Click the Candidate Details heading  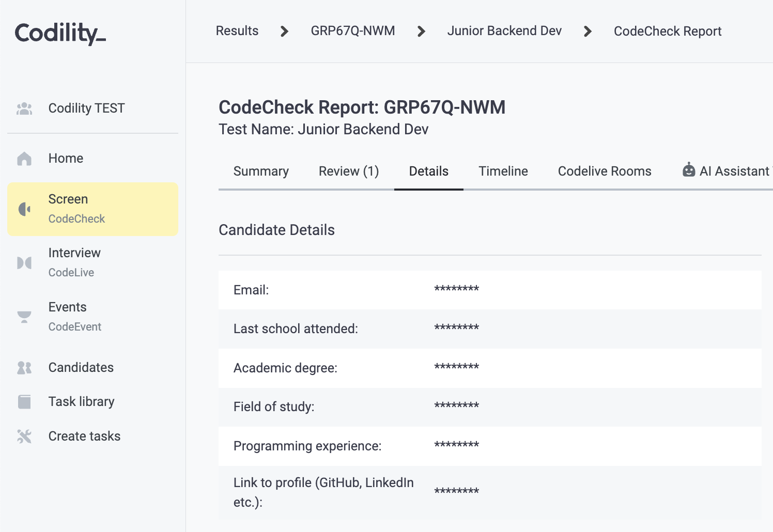point(276,230)
